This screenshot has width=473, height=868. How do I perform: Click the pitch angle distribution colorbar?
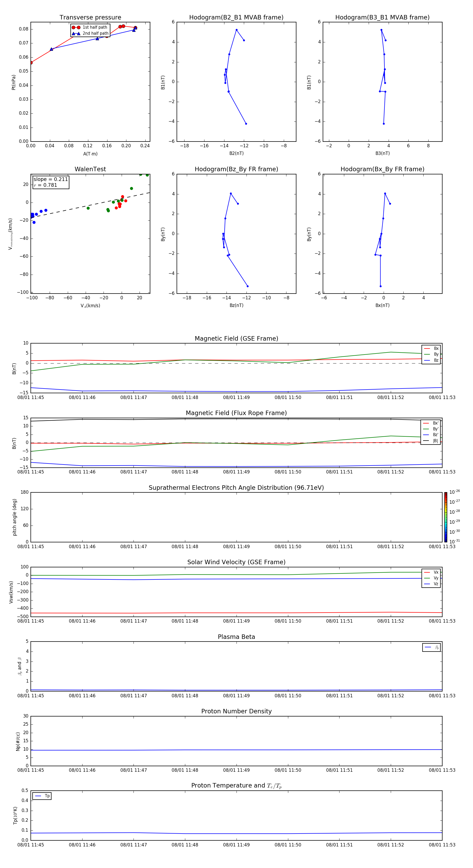[x=445, y=517]
